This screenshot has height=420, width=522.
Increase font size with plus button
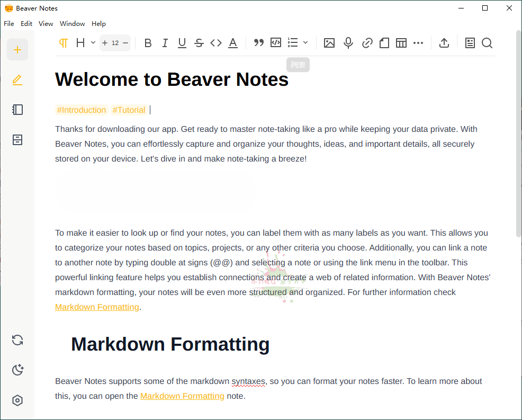[105, 43]
